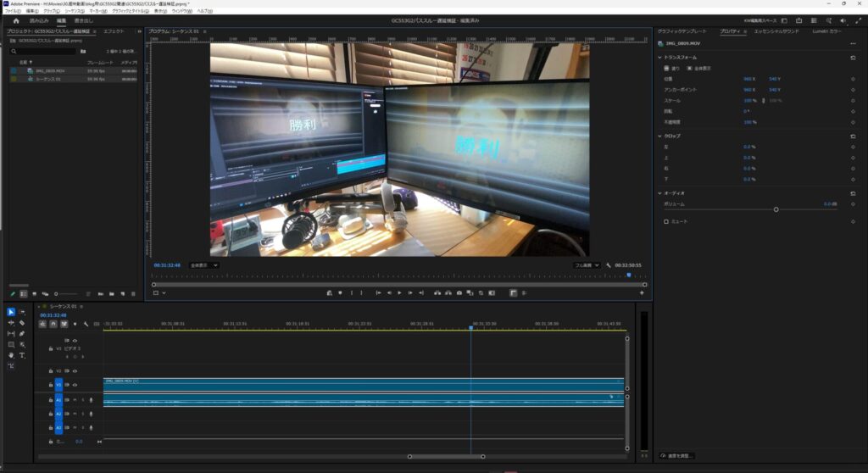Image resolution: width=868 pixels, height=473 pixels.
Task: Open the Essential Sound tab
Action: click(x=776, y=31)
